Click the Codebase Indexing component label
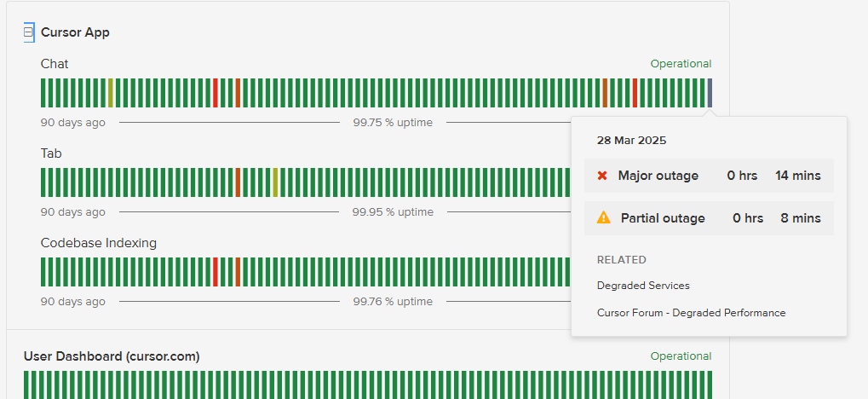 tap(99, 243)
